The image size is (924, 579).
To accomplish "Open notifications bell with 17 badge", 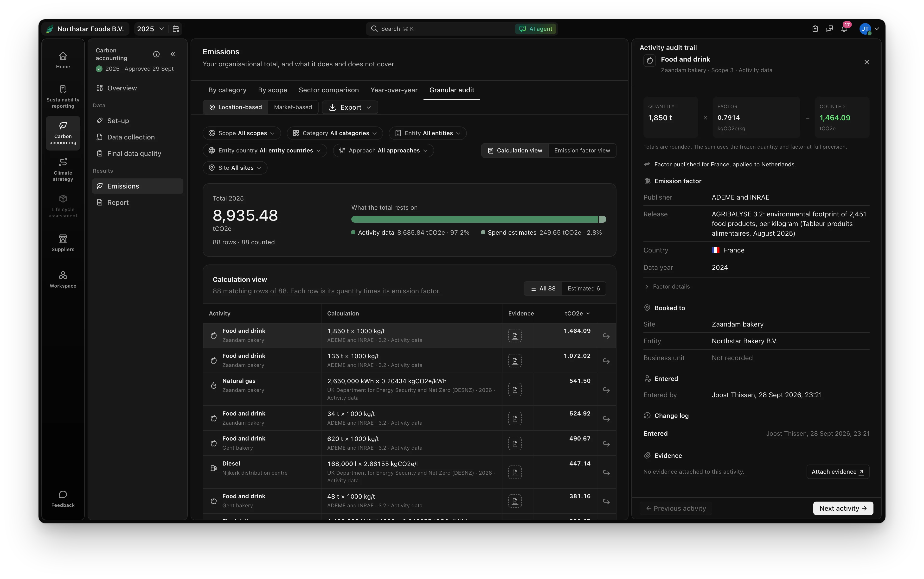I will pyautogui.click(x=844, y=29).
